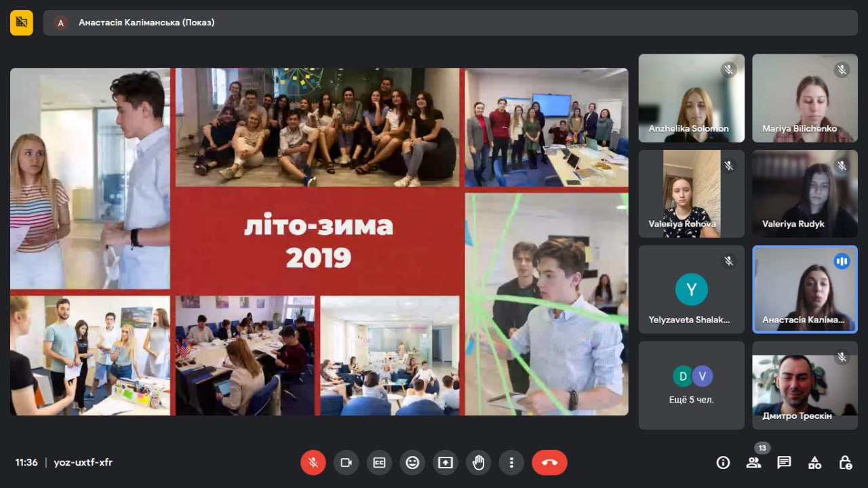Toggle the camera button

point(347,462)
